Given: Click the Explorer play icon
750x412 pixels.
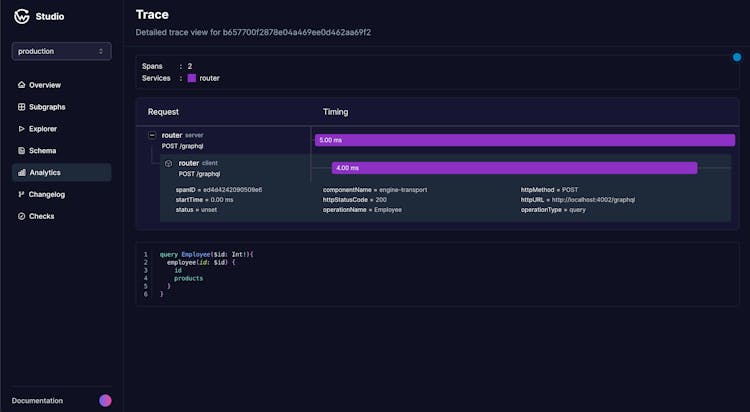Looking at the screenshot, I should click(x=22, y=129).
